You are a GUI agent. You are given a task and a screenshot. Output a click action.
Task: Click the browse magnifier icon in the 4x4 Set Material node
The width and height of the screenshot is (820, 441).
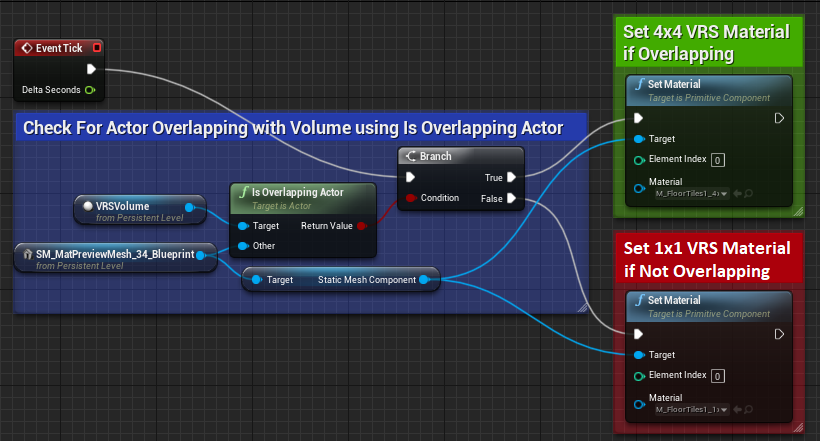tap(748, 192)
